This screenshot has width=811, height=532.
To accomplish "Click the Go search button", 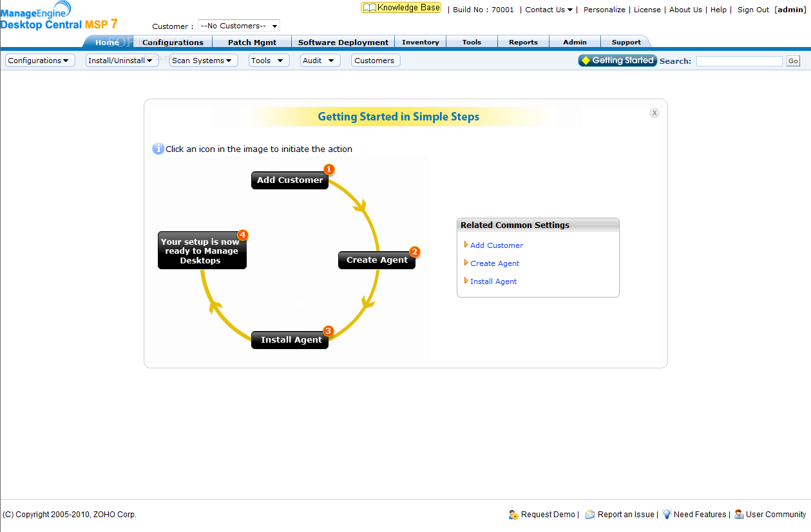I will click(x=793, y=61).
